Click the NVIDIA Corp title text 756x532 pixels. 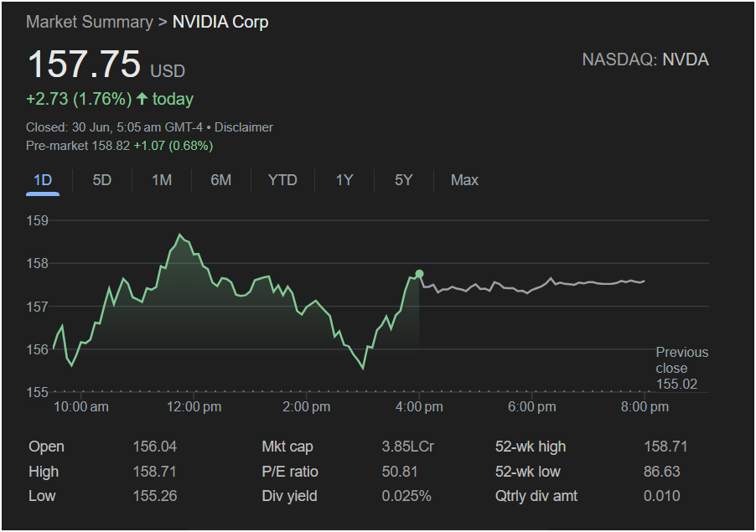pyautogui.click(x=220, y=22)
